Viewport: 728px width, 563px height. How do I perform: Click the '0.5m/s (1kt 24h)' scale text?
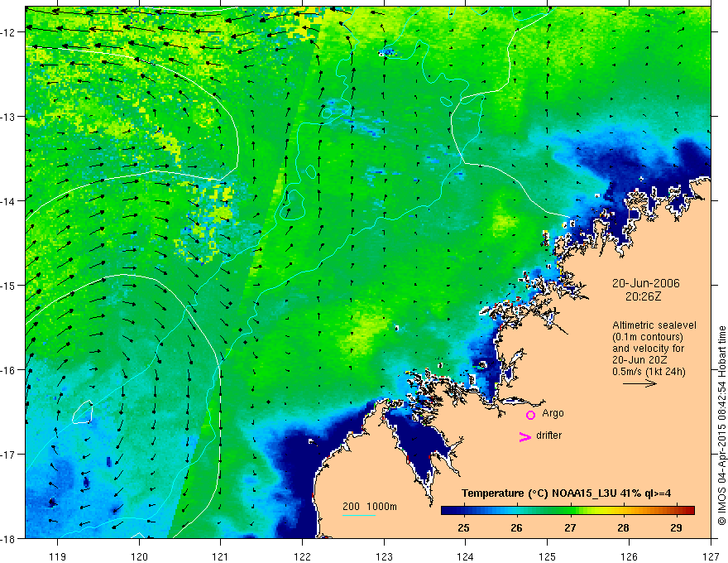point(649,372)
